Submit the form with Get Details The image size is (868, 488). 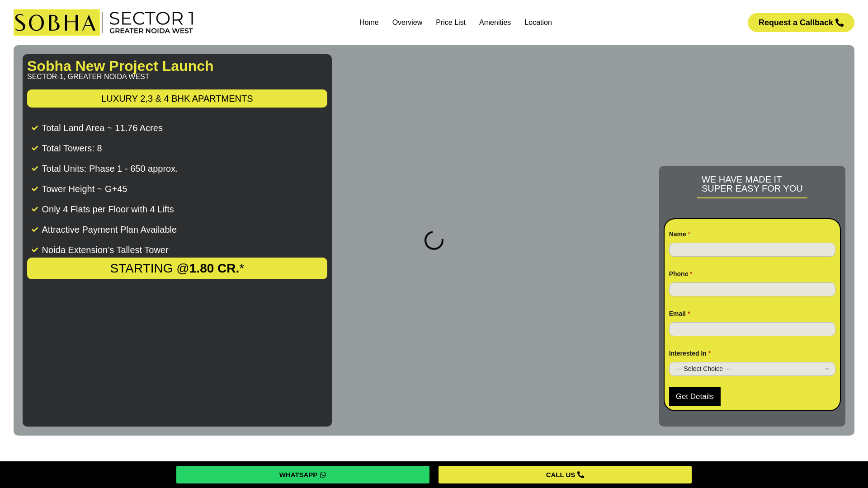(x=694, y=397)
